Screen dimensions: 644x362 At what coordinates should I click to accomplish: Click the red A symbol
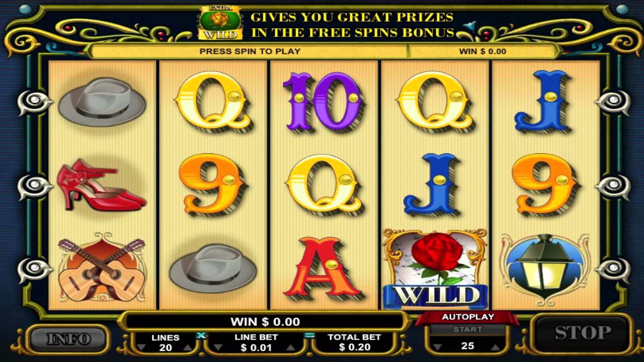[323, 269]
